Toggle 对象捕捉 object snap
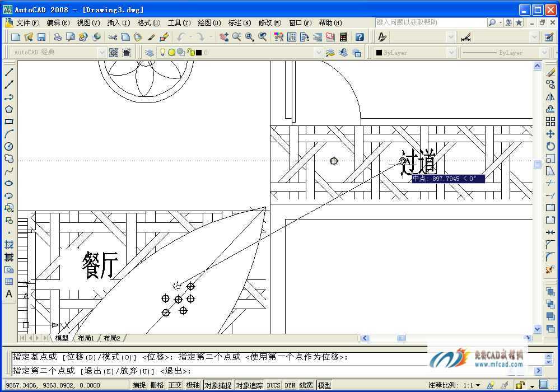This screenshot has height=392, width=560. coord(218,385)
